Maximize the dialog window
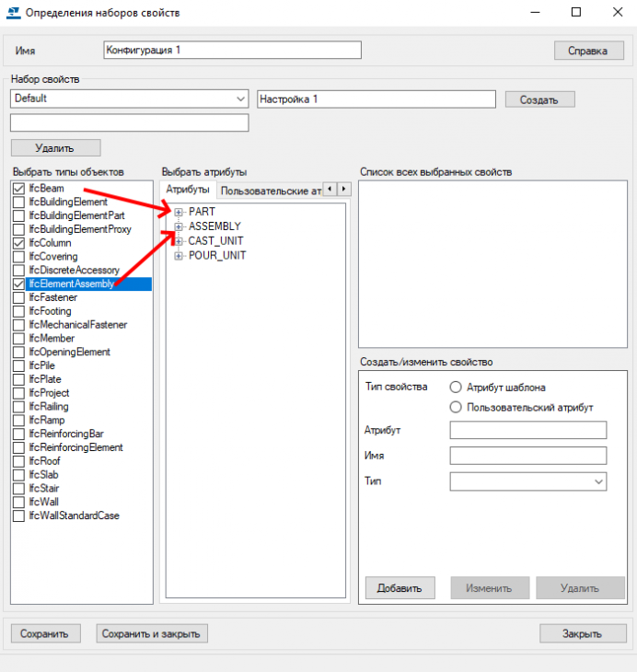The image size is (637, 672). click(576, 12)
